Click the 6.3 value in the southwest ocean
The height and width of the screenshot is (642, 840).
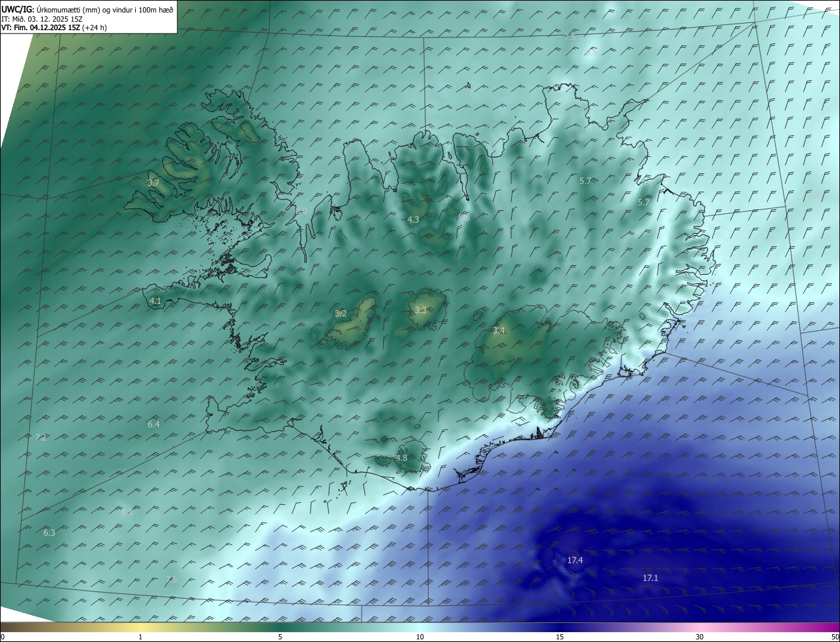click(x=49, y=532)
